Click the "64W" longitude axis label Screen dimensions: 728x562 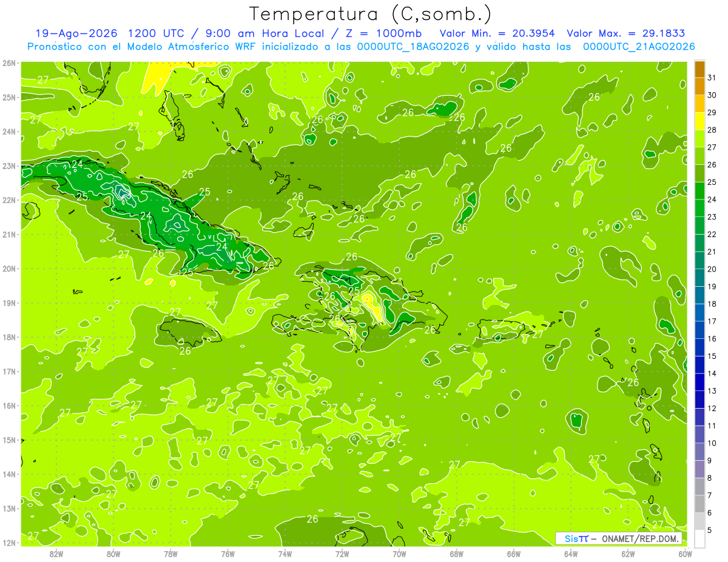(x=571, y=554)
